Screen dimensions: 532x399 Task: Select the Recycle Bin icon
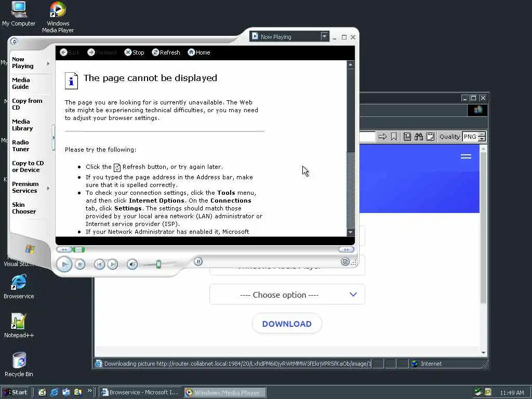click(x=19, y=365)
